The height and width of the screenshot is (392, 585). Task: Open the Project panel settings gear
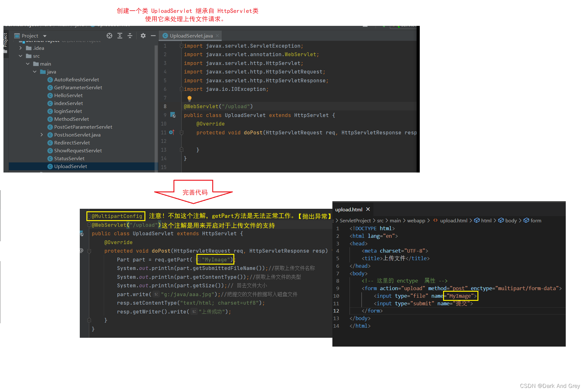click(143, 36)
